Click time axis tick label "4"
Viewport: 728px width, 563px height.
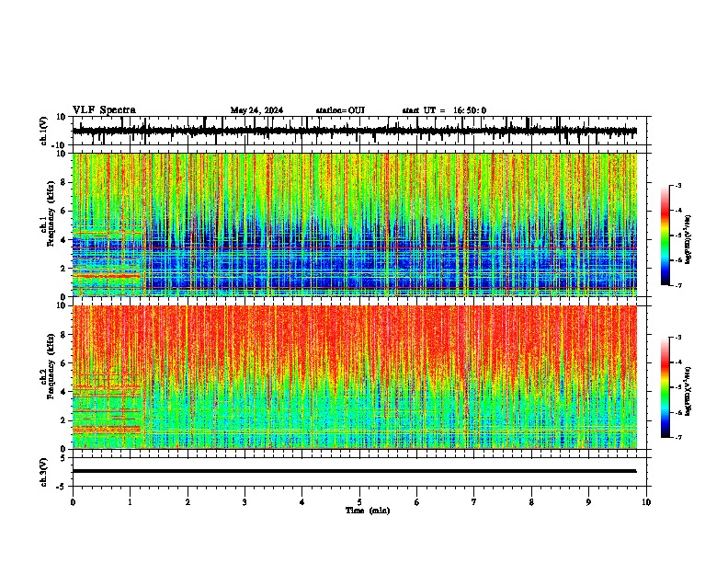click(x=302, y=502)
